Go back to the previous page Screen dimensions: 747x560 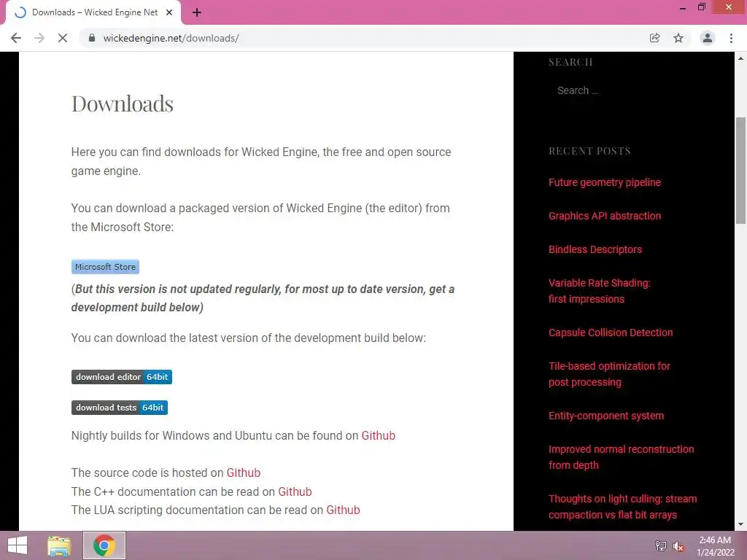16,38
